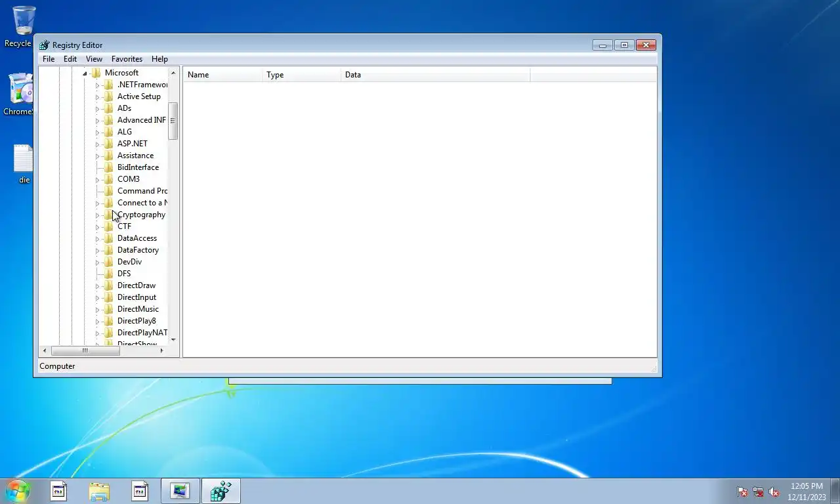Click the Name column header
The width and height of the screenshot is (840, 504).
tap(222, 75)
